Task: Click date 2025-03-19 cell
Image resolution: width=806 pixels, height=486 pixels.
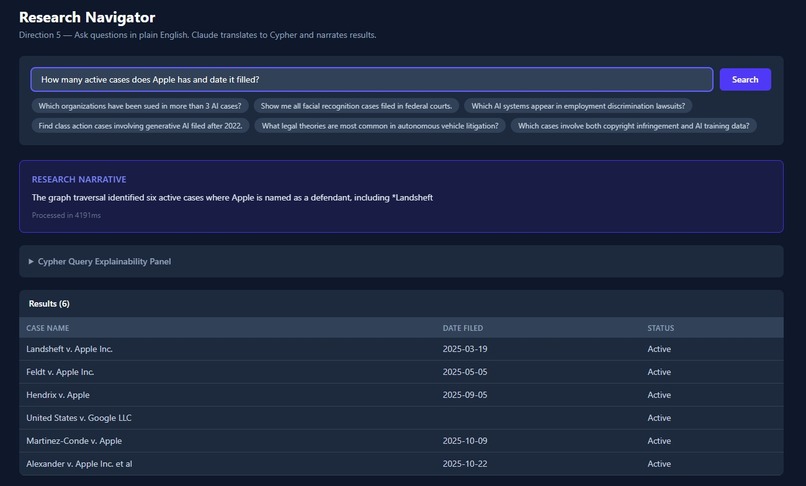Action: pyautogui.click(x=465, y=349)
